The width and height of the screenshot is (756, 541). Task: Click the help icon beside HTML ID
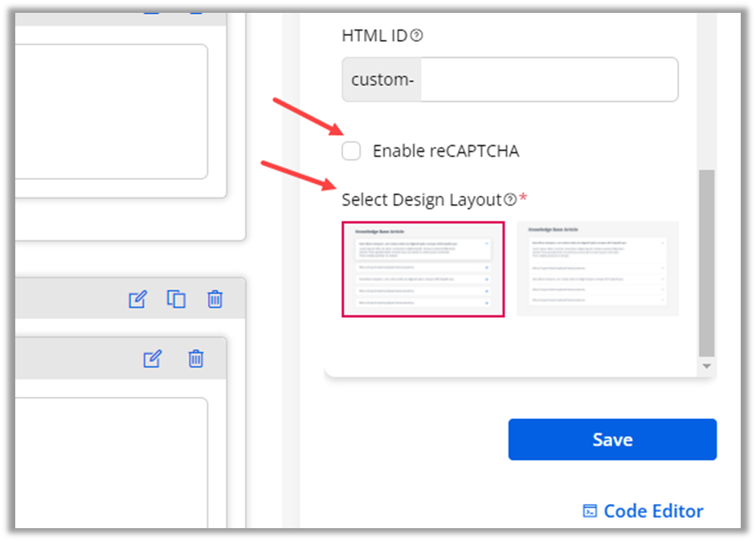(416, 36)
